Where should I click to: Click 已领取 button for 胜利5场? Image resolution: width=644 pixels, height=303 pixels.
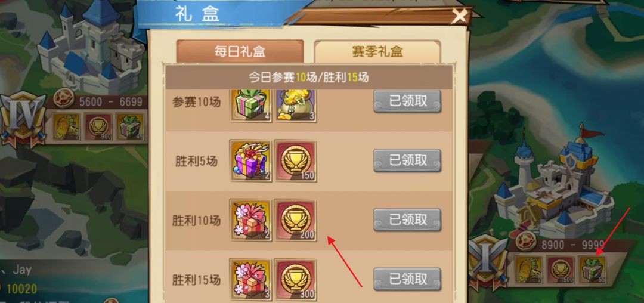[x=407, y=160]
